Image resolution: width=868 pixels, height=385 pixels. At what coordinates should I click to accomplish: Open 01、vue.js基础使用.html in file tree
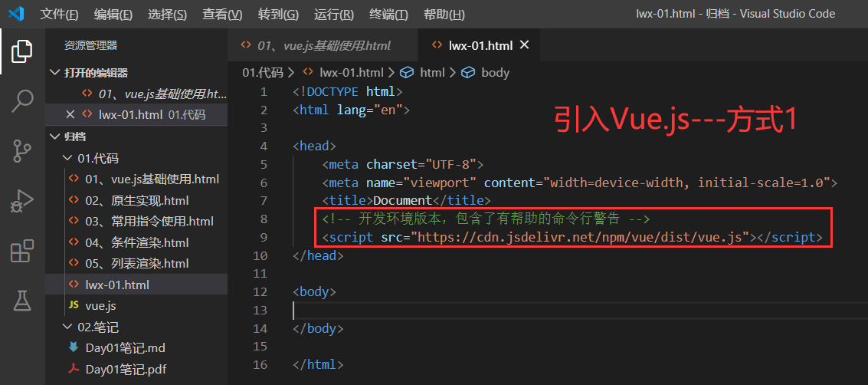[x=152, y=179]
